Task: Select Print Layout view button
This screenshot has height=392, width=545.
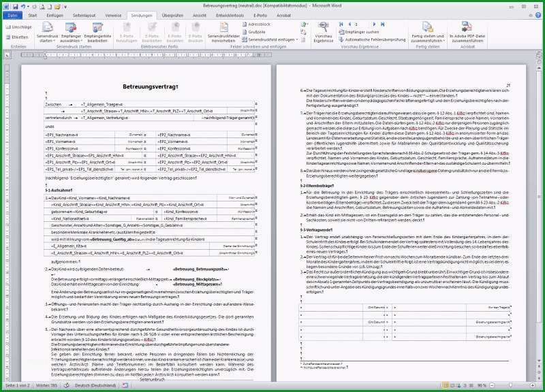Action: click(446, 385)
